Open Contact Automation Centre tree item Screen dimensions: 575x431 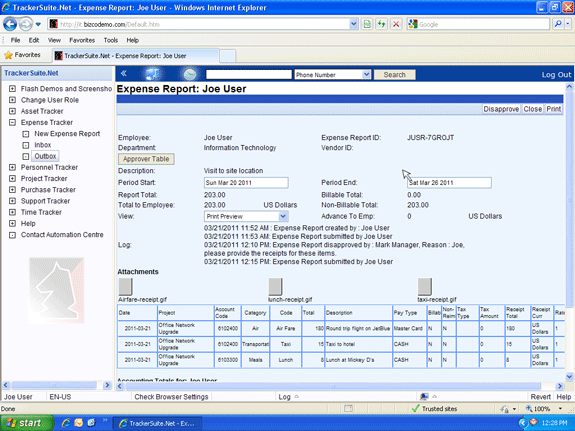[62, 235]
